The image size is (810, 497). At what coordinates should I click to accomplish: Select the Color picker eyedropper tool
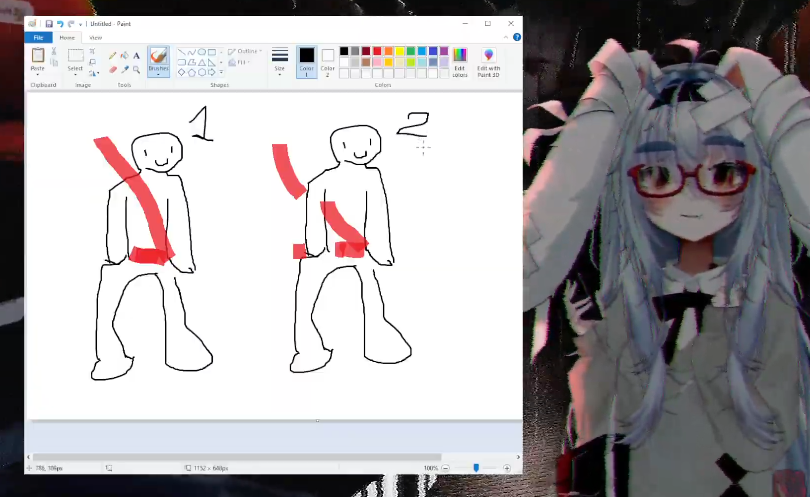coord(124,69)
